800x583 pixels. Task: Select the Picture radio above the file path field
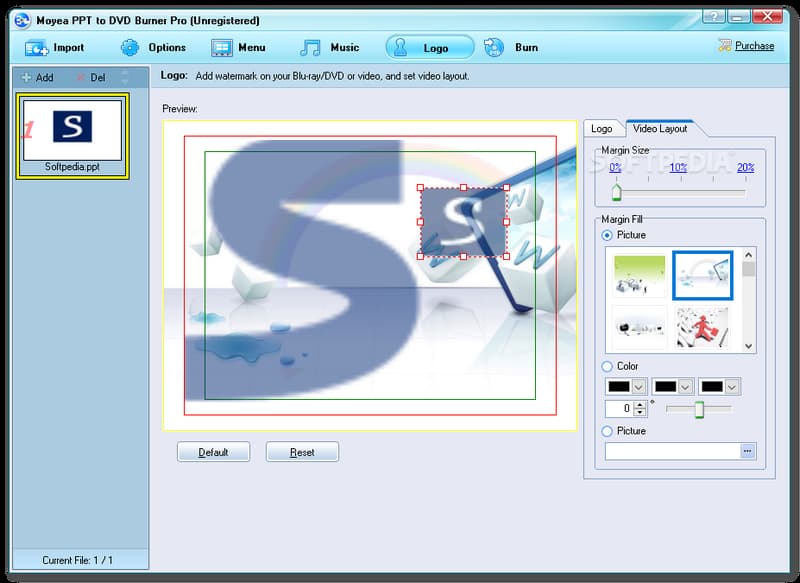(607, 431)
